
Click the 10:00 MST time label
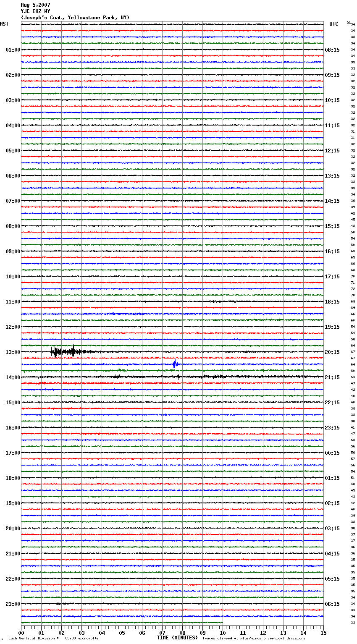coord(13,277)
